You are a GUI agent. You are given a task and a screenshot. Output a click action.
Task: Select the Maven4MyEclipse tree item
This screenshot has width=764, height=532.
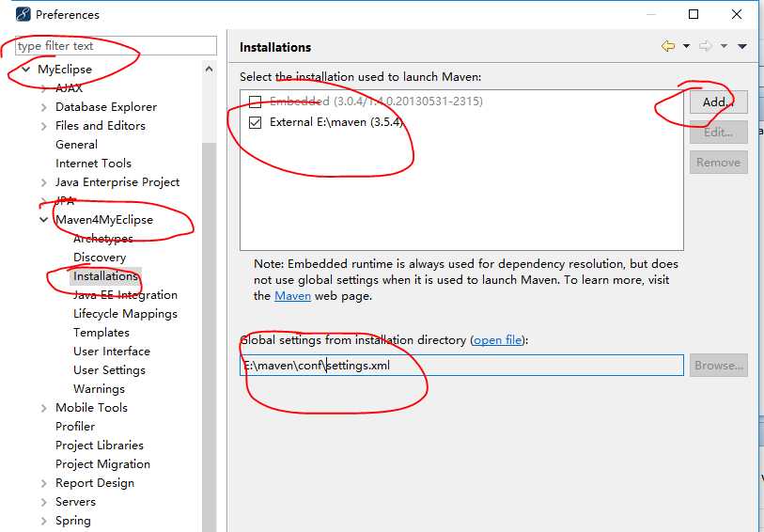coord(104,220)
